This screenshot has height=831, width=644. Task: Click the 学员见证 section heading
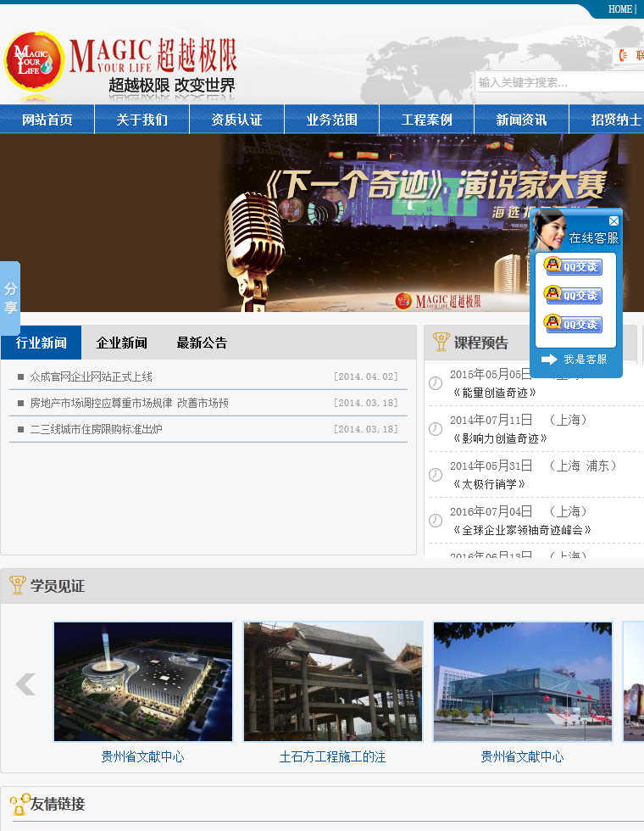coord(58,586)
